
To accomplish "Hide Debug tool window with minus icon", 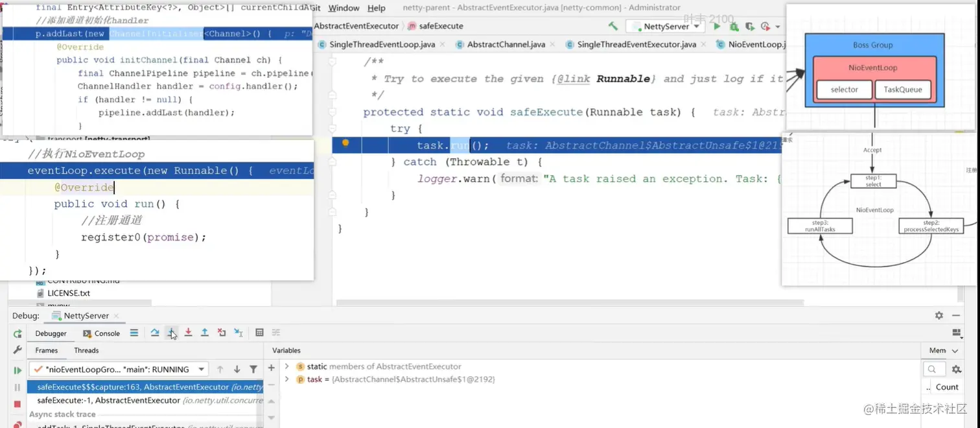I will pyautogui.click(x=956, y=315).
